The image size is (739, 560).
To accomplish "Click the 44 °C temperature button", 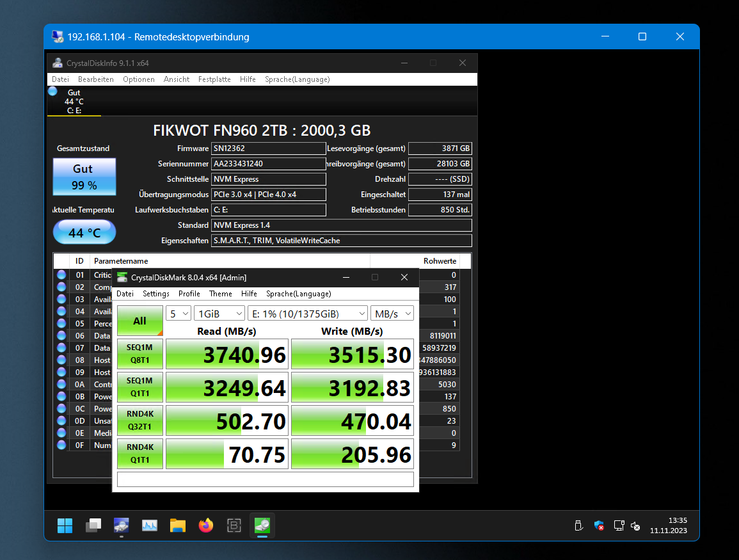I will click(x=84, y=232).
